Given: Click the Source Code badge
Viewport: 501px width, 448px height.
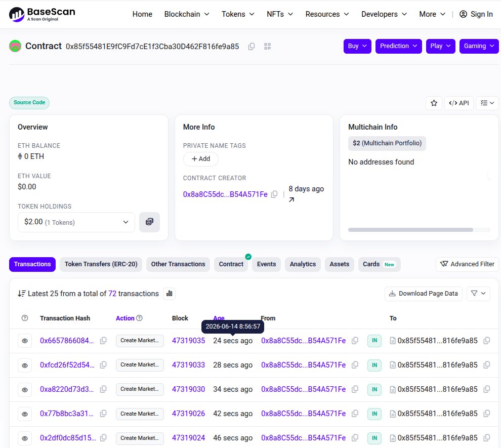Looking at the screenshot, I should 29,103.
